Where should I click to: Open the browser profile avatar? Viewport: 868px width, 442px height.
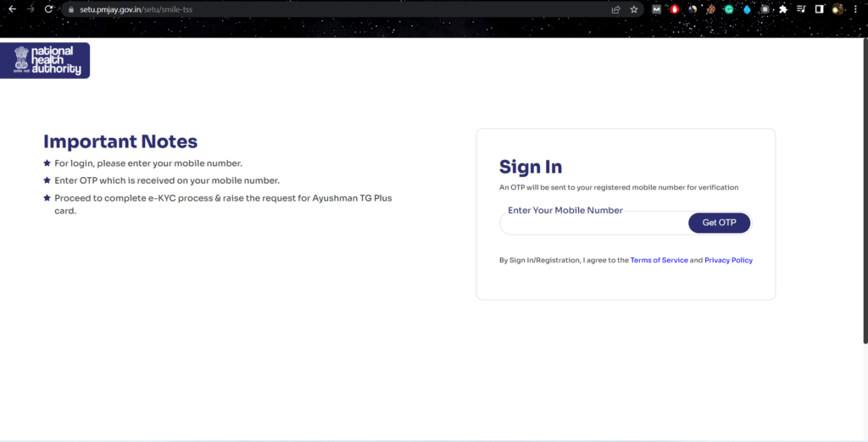pyautogui.click(x=837, y=9)
